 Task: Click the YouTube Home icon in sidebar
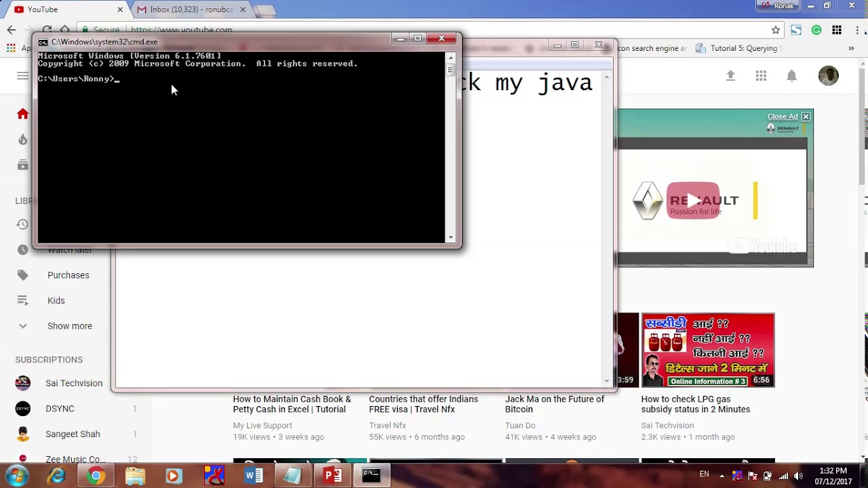click(22, 114)
